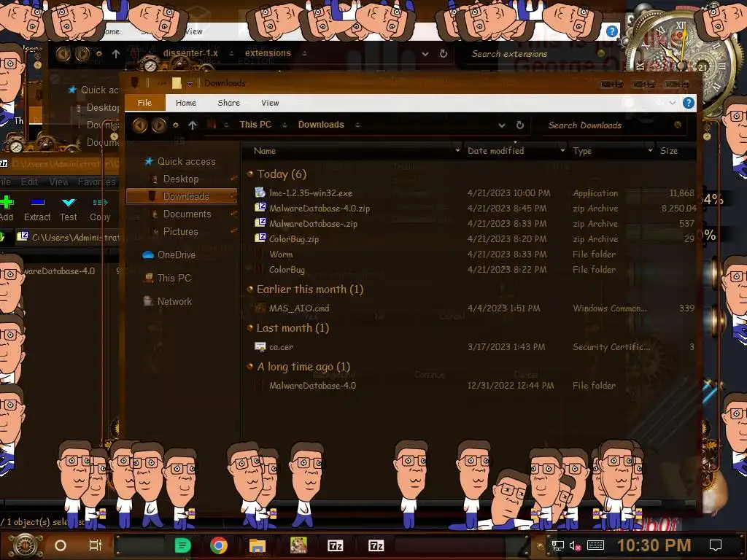Expand the ribbon with the chevron beside help
Screen dimensions: 747x560
click(673, 103)
